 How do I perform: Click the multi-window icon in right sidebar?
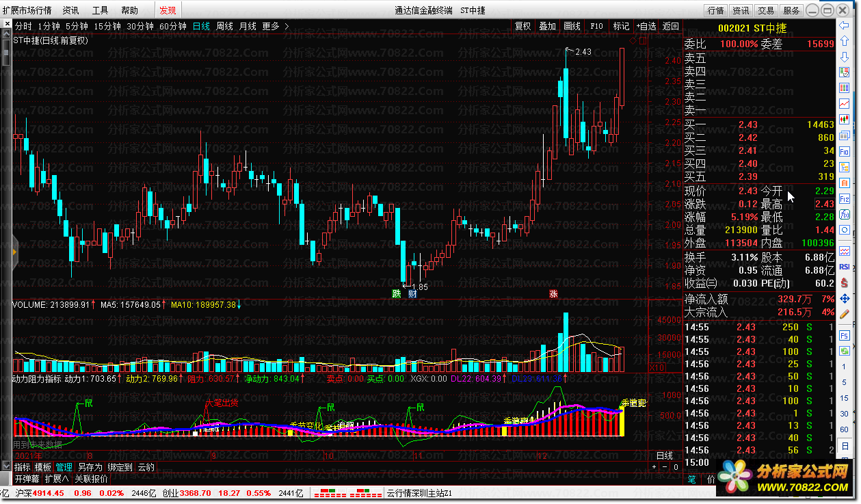click(x=844, y=135)
